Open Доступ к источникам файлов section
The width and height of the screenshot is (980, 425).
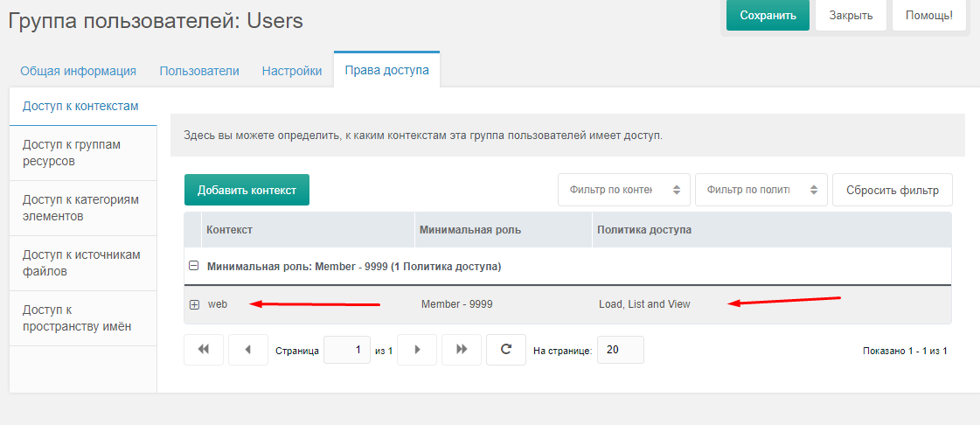[83, 263]
